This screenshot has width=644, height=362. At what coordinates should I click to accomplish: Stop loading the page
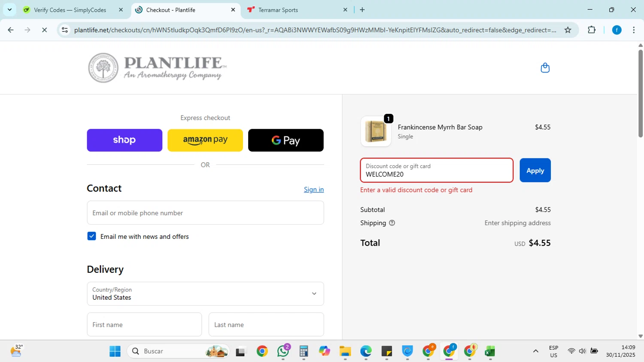click(x=44, y=30)
